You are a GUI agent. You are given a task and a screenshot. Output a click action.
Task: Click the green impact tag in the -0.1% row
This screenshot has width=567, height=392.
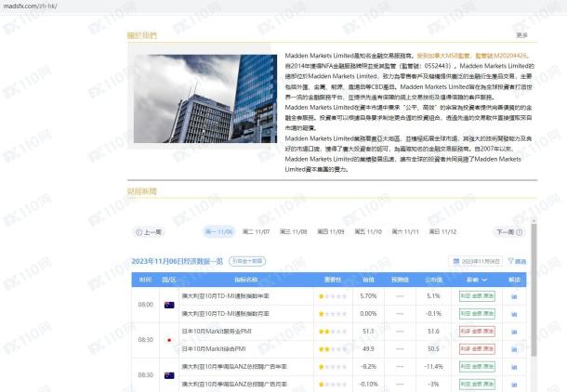tap(477, 314)
